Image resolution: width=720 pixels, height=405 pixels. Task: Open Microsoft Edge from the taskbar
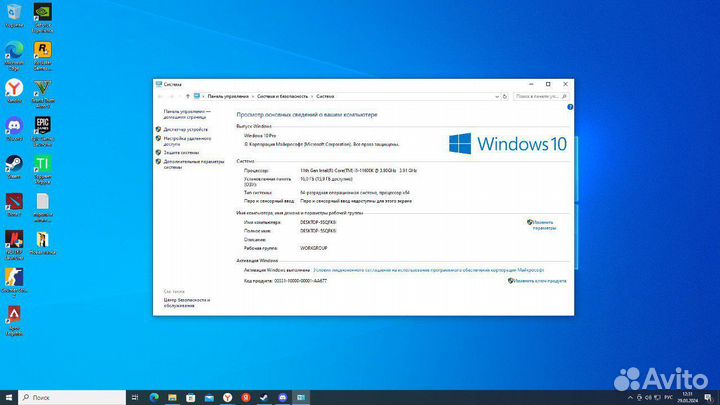pos(154,397)
